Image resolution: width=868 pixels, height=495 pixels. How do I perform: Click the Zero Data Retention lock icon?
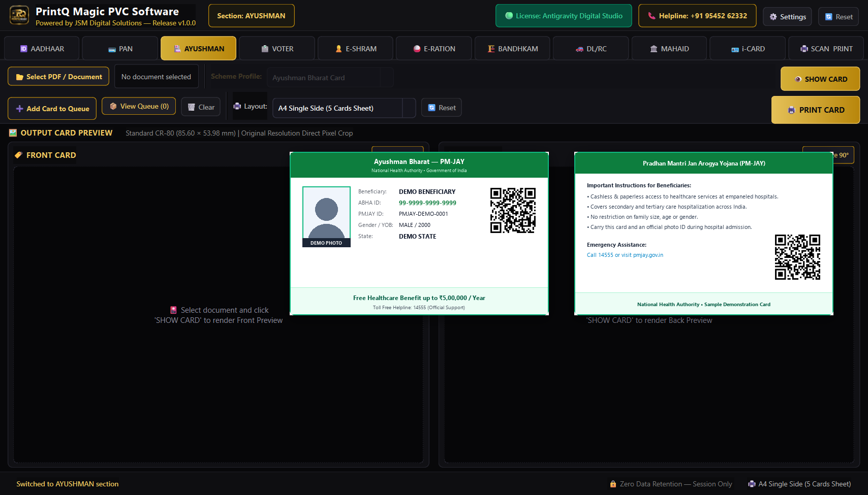click(613, 484)
